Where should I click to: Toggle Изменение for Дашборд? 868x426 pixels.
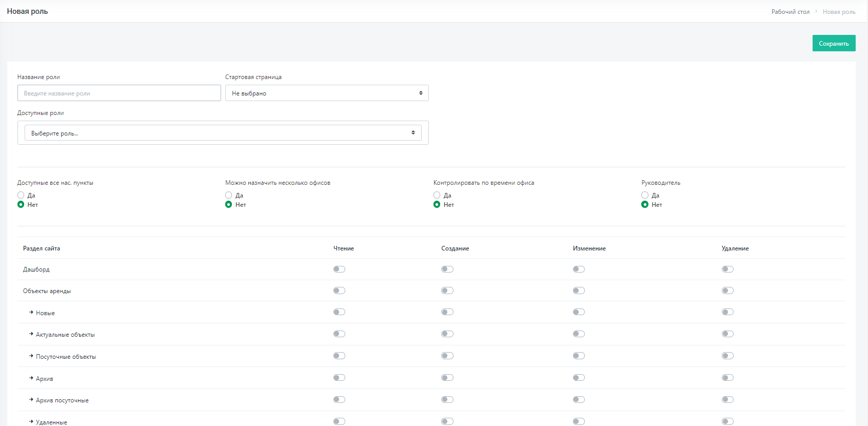579,269
